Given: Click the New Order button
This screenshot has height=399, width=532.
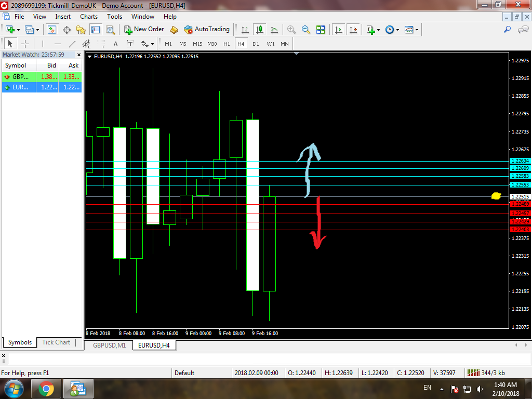Looking at the screenshot, I should [144, 30].
